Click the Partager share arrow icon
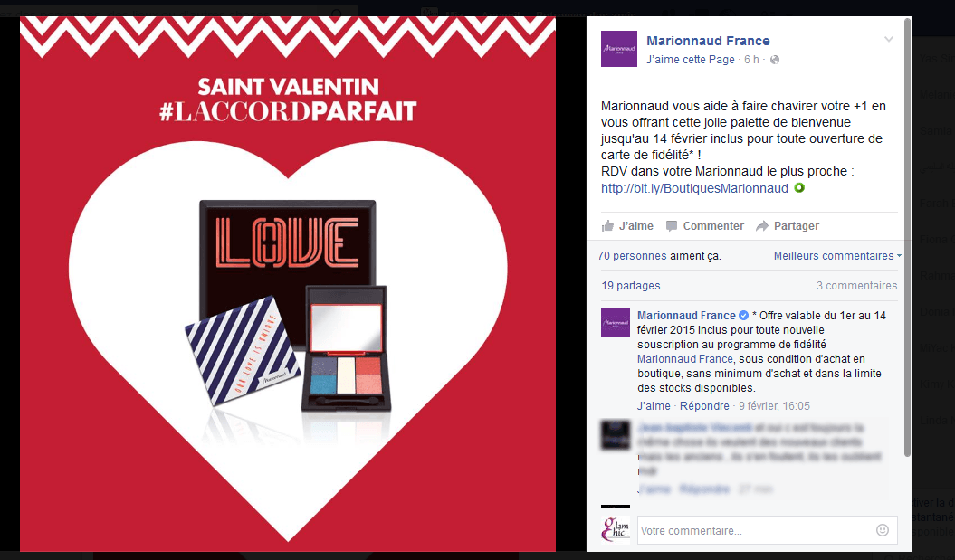The height and width of the screenshot is (560, 955). point(762,226)
